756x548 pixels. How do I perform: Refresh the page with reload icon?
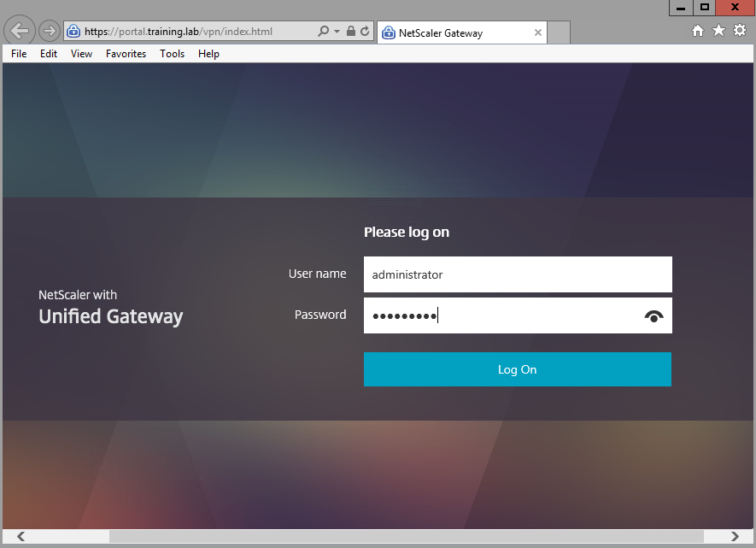pos(365,31)
